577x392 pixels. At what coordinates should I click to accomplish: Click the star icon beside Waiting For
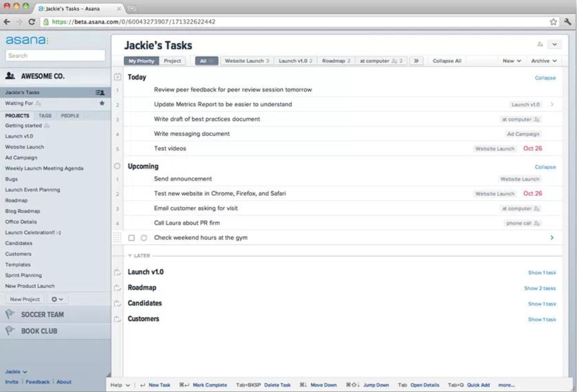[102, 103]
